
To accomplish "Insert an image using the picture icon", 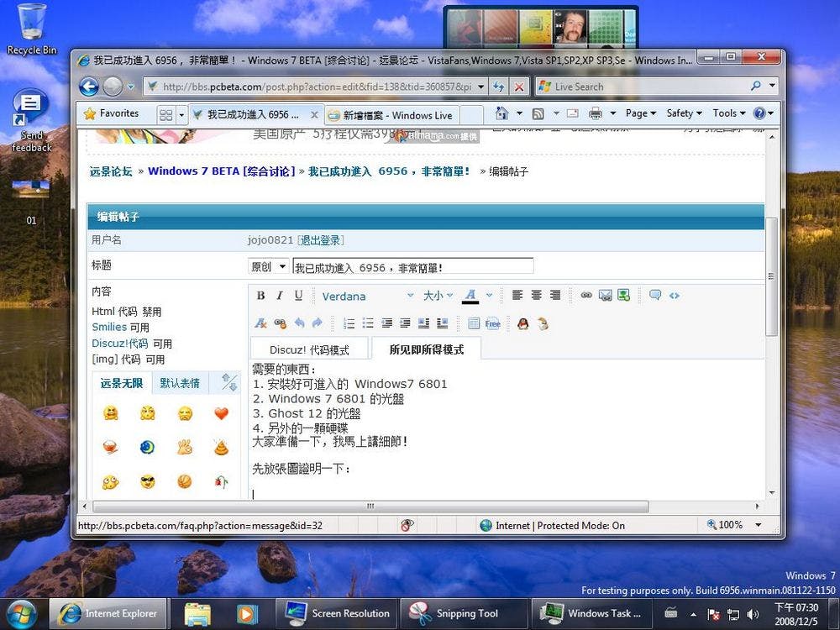I will pos(623,295).
